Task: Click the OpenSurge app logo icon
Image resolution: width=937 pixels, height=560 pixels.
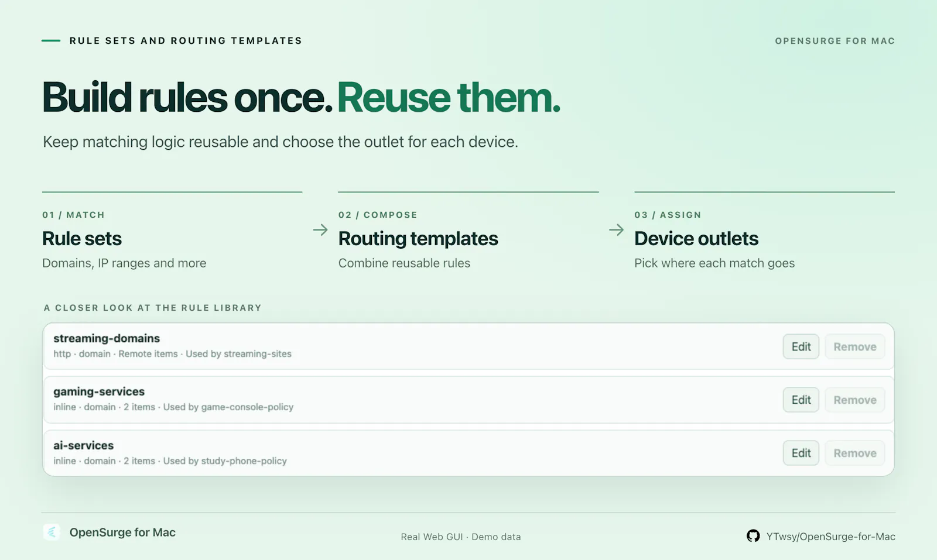Action: click(x=52, y=532)
